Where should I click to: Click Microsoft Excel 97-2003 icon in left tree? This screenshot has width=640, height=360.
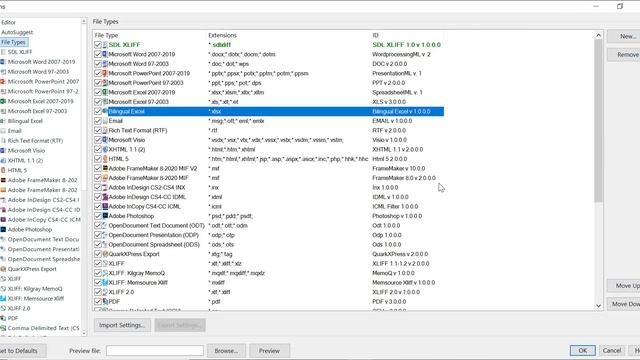click(x=3, y=111)
